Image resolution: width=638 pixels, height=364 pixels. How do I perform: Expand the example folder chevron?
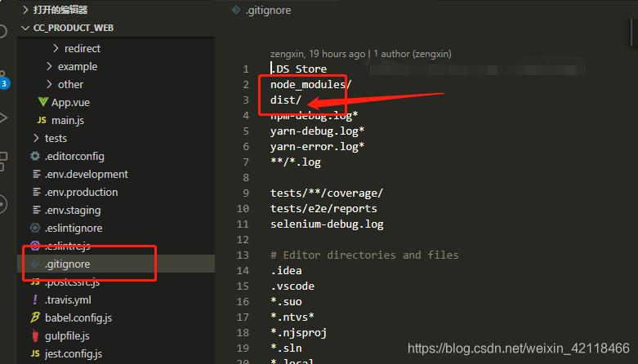(49, 66)
